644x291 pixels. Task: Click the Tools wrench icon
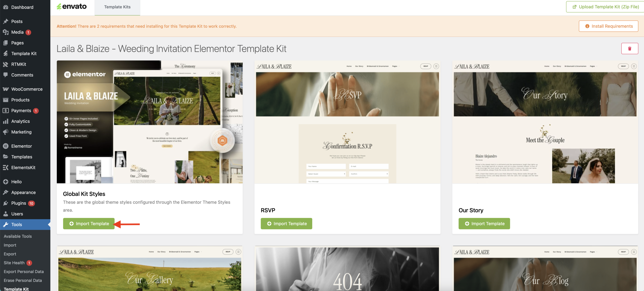point(6,225)
